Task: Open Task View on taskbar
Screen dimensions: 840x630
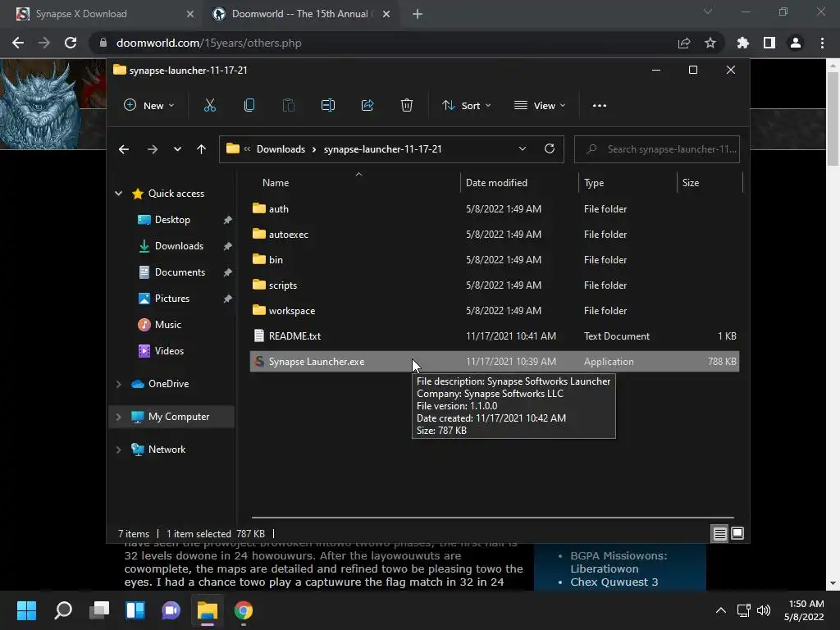Action: coord(99,610)
